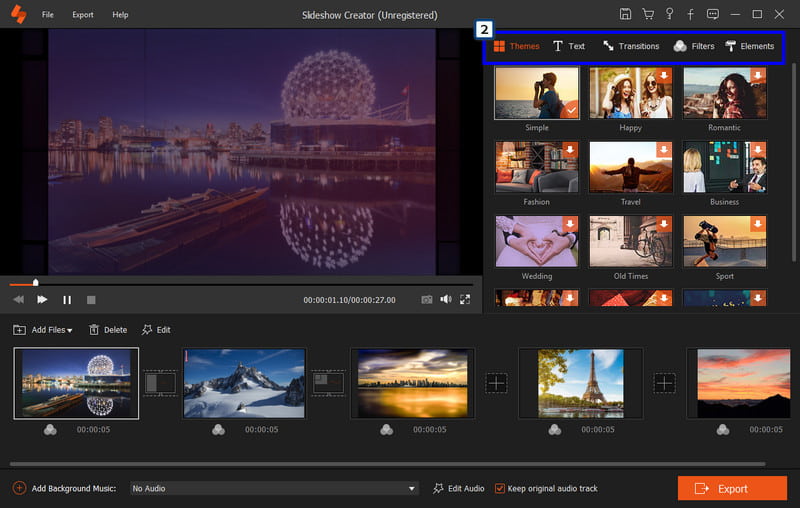Take a snapshot with camera icon
Viewport: 800px width, 508px height.
(427, 299)
